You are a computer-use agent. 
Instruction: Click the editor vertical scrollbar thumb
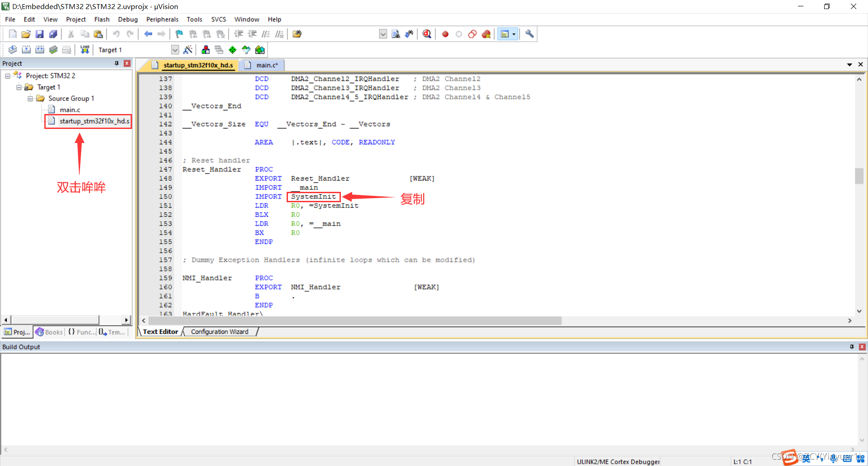(x=859, y=176)
